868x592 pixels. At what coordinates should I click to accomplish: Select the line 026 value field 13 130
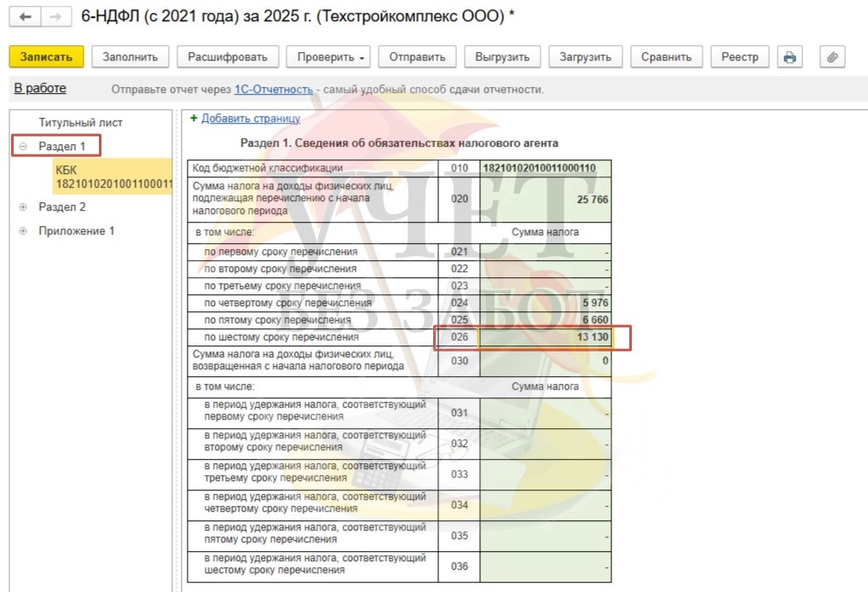tap(546, 338)
